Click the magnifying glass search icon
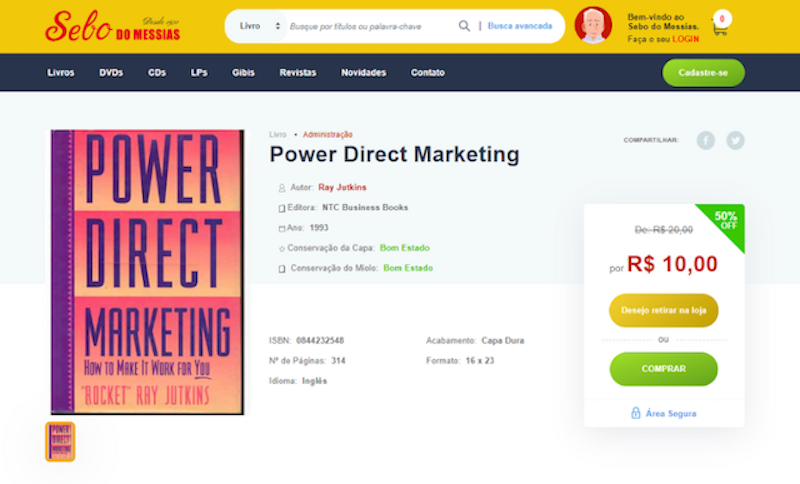The width and height of the screenshot is (800, 484). pos(464,26)
